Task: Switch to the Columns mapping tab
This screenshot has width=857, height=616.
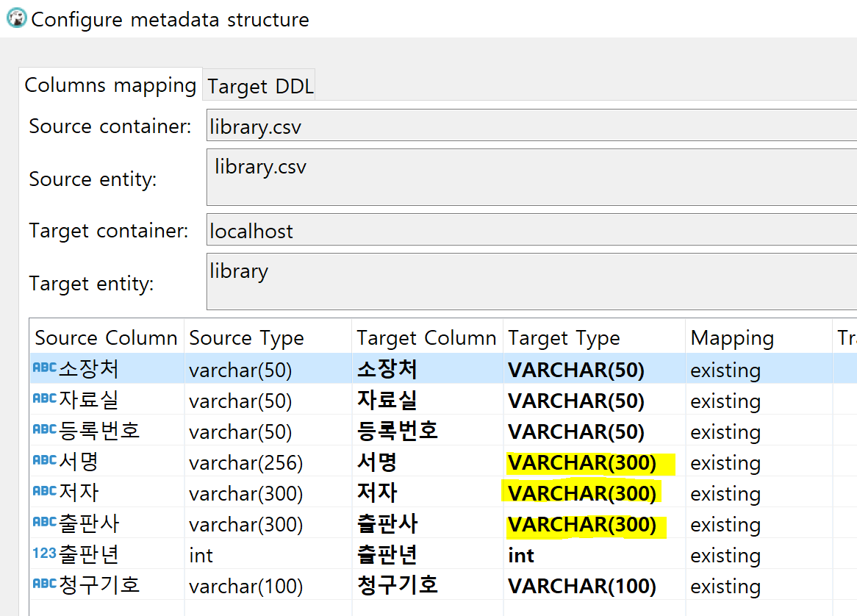Action: point(110,85)
